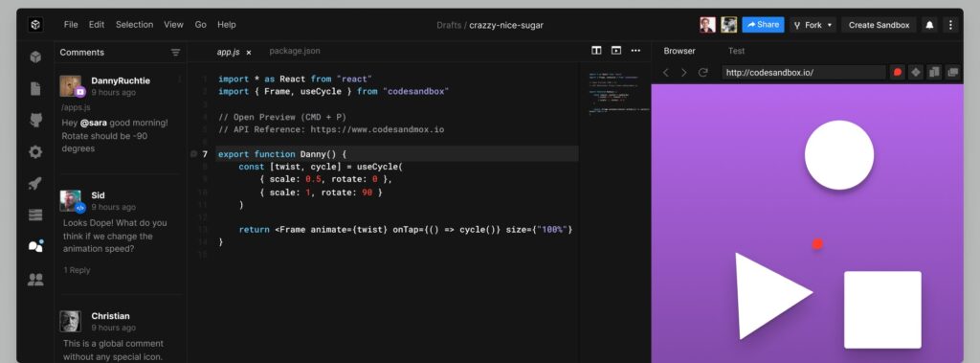Open preview in new window icon
Image resolution: width=980 pixels, height=363 pixels.
click(952, 73)
